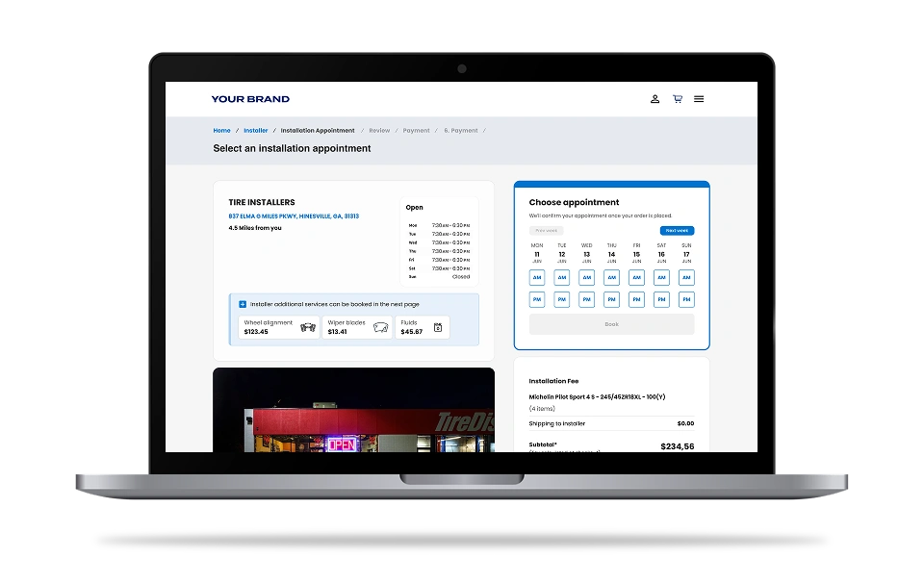Click the Prev week button

point(546,231)
